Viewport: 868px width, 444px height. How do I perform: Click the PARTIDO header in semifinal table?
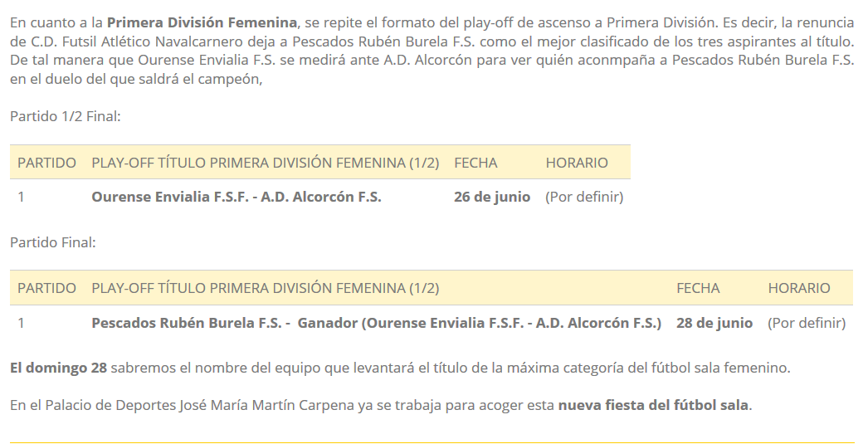[46, 163]
